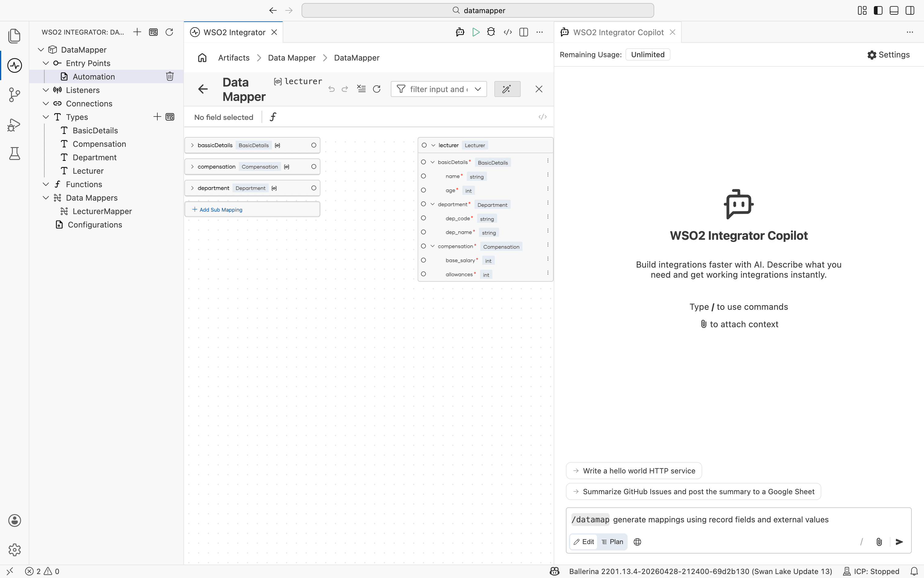Open the Data Mapper breadcrumb
The image size is (924, 578).
point(292,58)
